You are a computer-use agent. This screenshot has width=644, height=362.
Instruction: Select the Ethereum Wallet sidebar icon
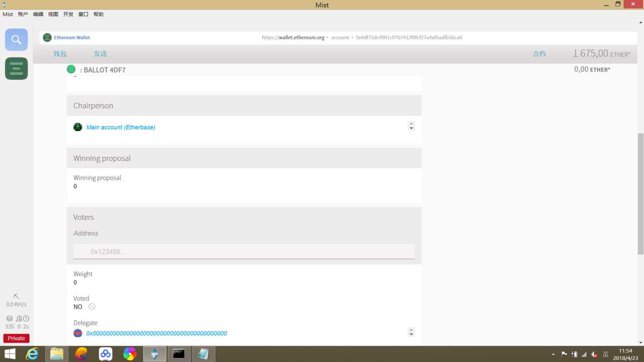[16, 69]
